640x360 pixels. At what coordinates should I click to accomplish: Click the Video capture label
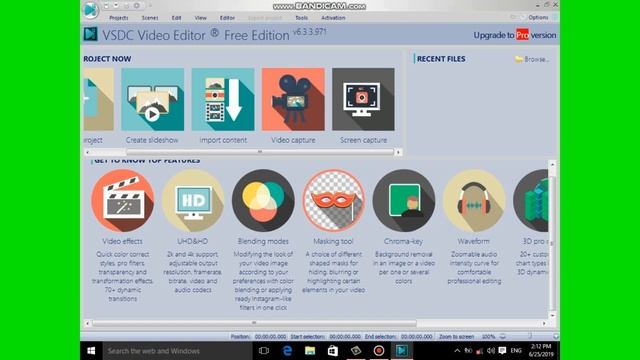pyautogui.click(x=293, y=140)
